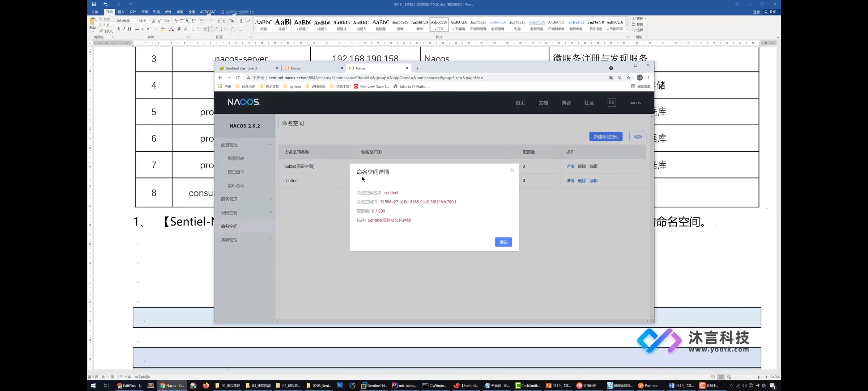Click the NACOS logo

(x=244, y=102)
